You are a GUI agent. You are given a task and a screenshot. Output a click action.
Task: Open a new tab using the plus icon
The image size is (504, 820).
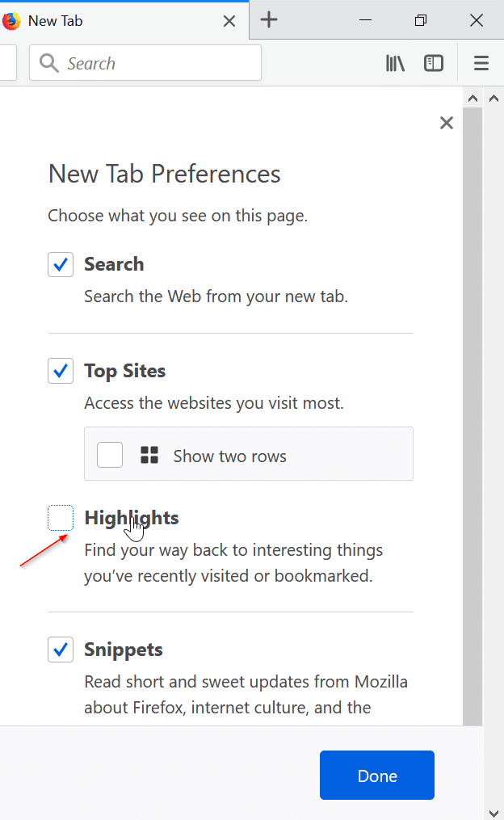coord(268,20)
